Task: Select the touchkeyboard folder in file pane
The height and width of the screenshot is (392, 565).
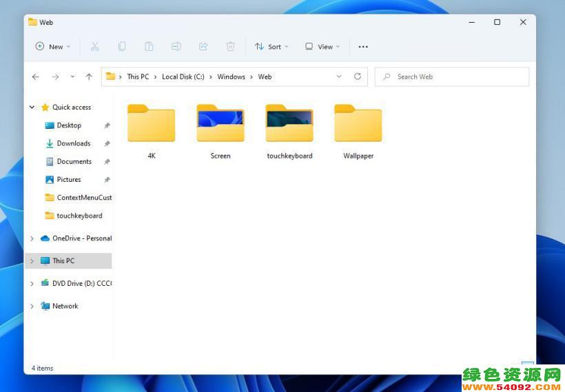Action: click(289, 132)
